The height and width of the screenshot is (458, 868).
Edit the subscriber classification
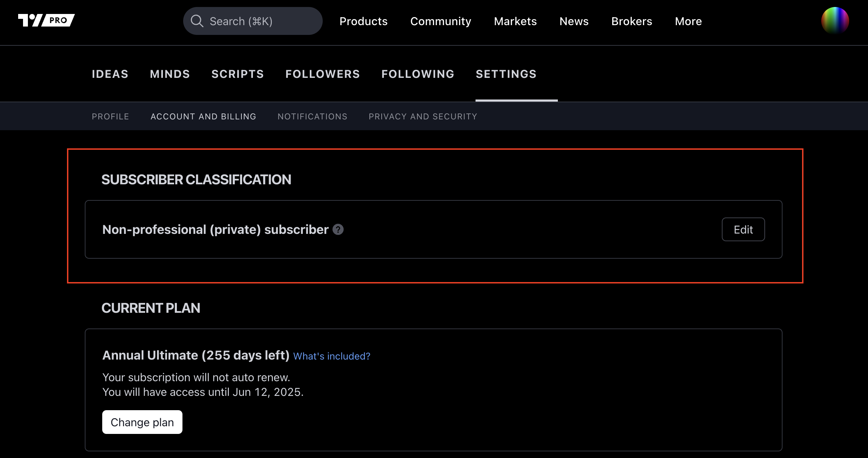point(743,229)
